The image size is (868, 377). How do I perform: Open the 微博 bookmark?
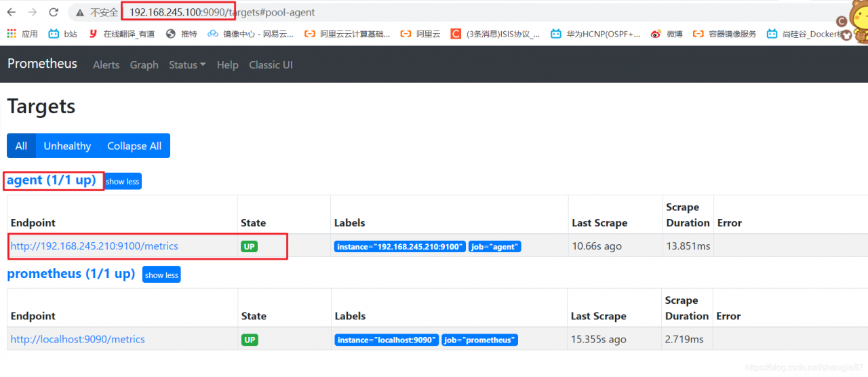667,33
